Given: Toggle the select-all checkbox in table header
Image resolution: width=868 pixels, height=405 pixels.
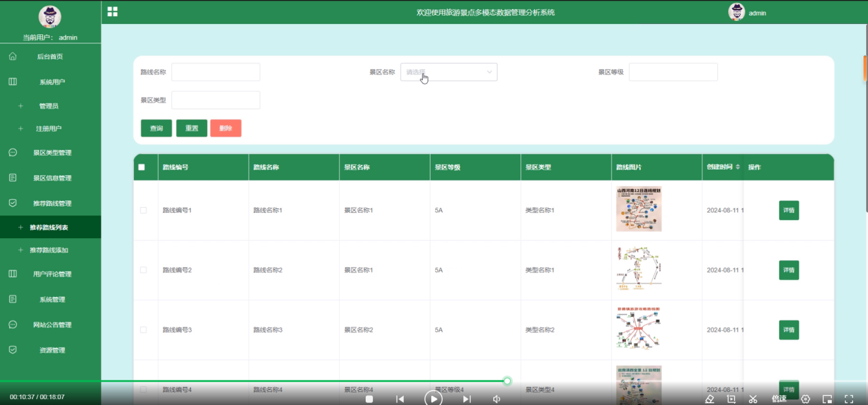Looking at the screenshot, I should click(142, 167).
